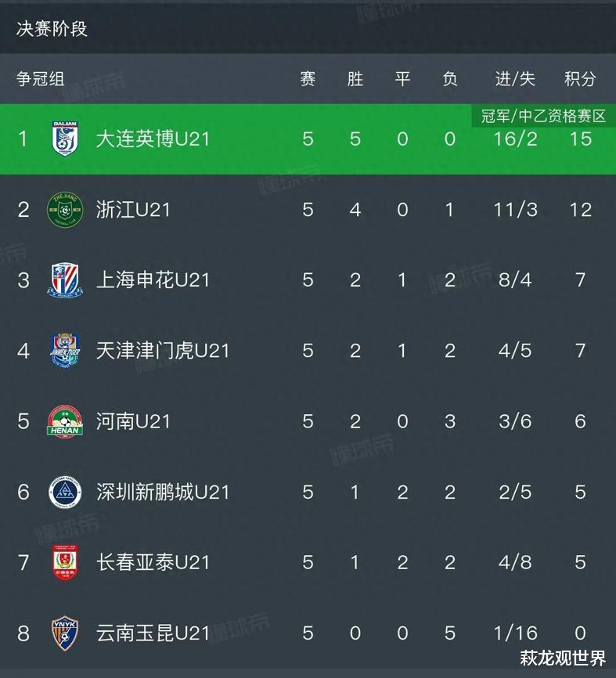Click the Changchun Yatai U21 red crest
This screenshot has width=616, height=678.
[63, 561]
